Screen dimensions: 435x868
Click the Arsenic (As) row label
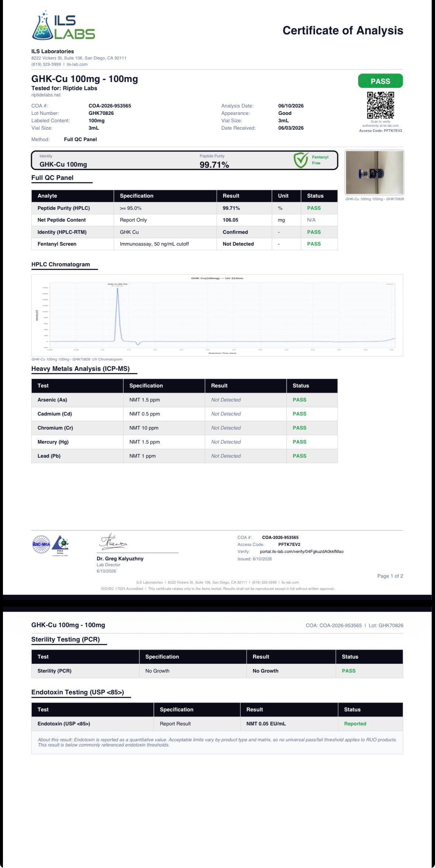[x=52, y=400]
